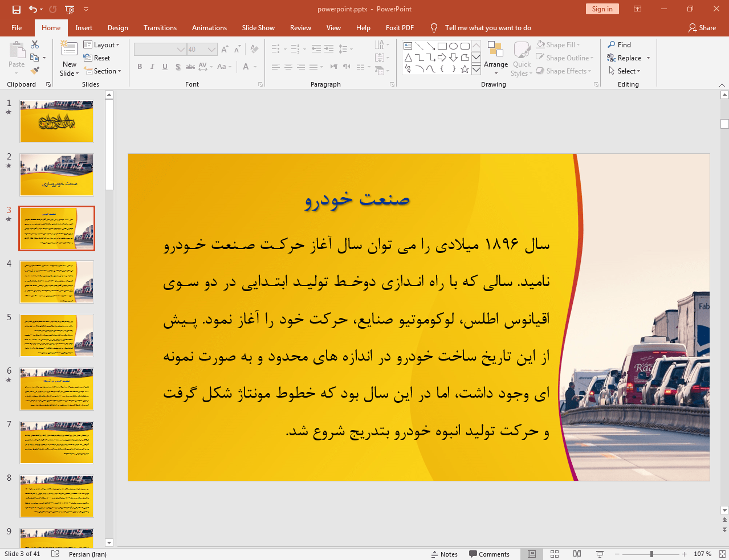Toggle center alignment
The image size is (729, 560).
288,67
